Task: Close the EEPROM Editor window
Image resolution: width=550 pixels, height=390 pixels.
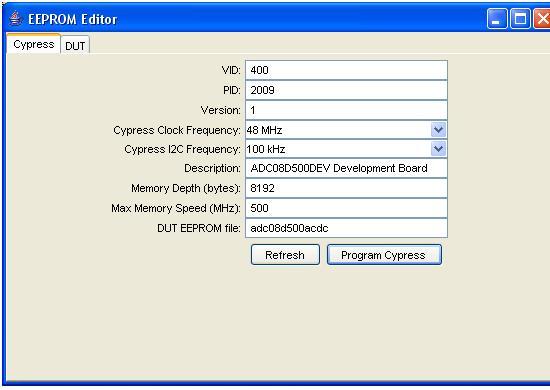Action: tap(542, 19)
